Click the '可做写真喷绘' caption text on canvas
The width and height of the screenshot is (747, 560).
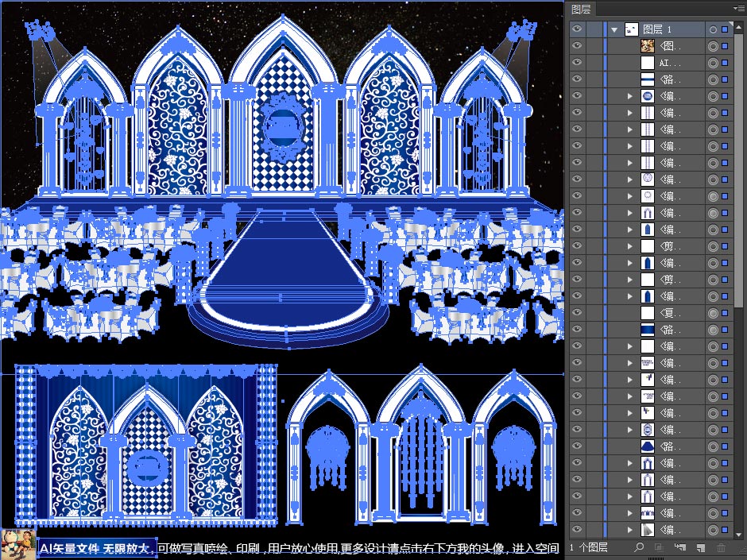(193, 549)
